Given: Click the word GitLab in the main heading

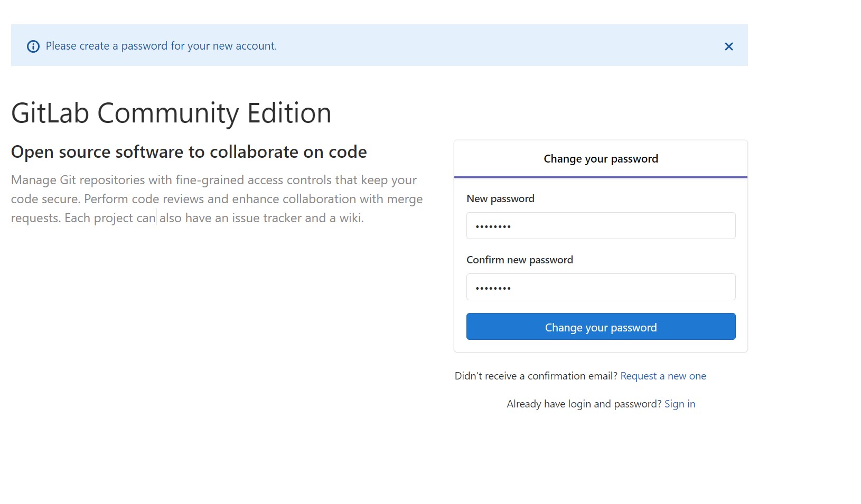Looking at the screenshot, I should click(50, 113).
